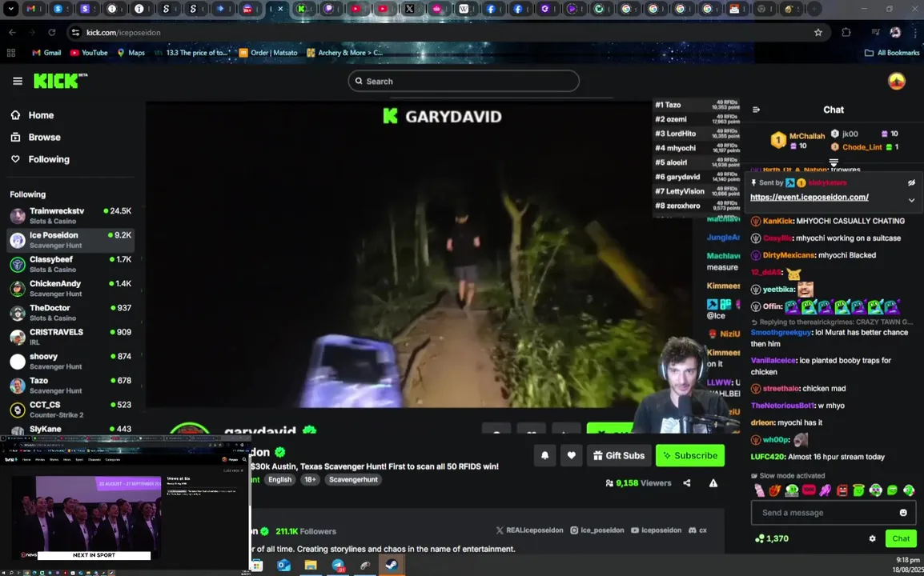This screenshot has height=576, width=924.
Task: Click KanKick username in chat
Action: pyautogui.click(x=777, y=221)
